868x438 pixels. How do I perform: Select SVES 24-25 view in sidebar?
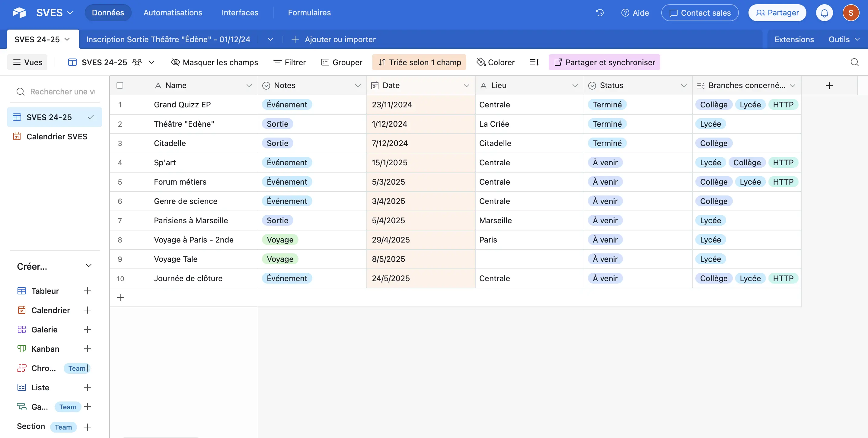(x=55, y=117)
